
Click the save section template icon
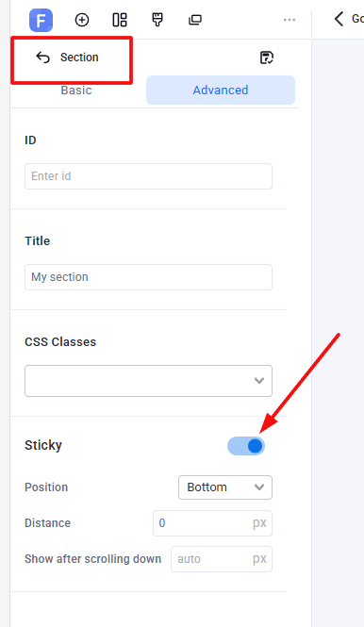267,58
